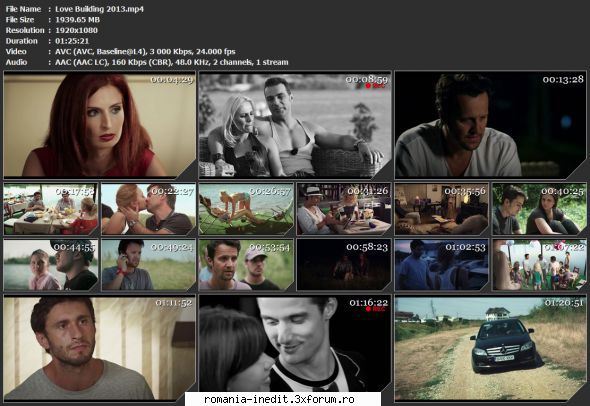Click the resolution value 1920x1080
Screen dimensions: 590x406
tap(76, 30)
